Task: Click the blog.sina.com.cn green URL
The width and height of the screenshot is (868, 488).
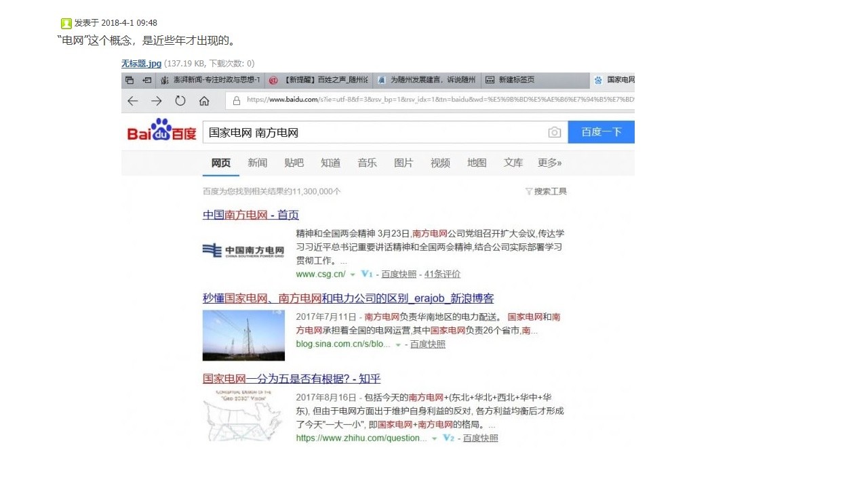Action: tap(343, 344)
